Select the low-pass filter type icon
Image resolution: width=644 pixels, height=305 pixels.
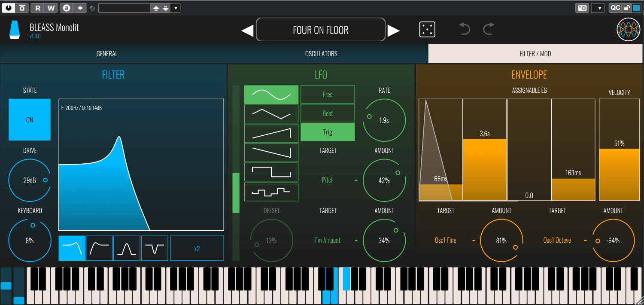(x=72, y=248)
